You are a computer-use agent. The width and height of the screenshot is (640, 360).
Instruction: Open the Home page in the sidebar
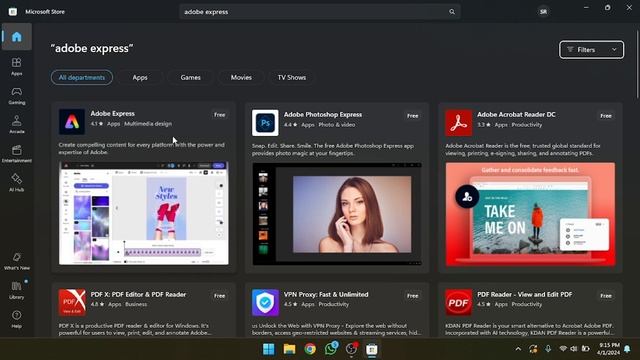[16, 37]
